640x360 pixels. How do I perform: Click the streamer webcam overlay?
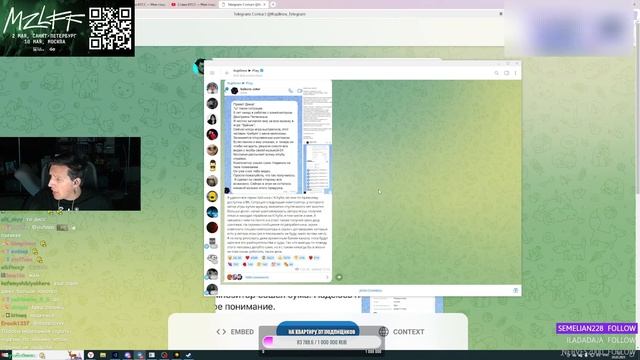[70, 174]
